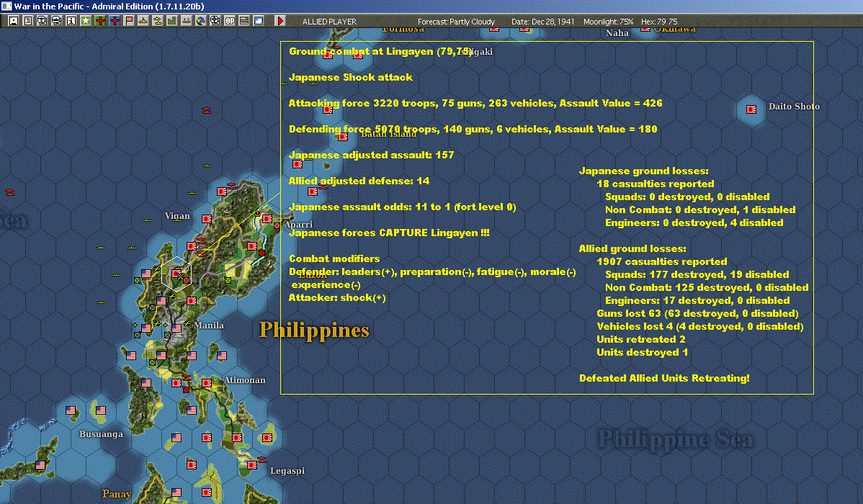Image resolution: width=863 pixels, height=504 pixels.
Task: Click the 'Attacker: shock(+)' modifier line
Action: coord(337,297)
